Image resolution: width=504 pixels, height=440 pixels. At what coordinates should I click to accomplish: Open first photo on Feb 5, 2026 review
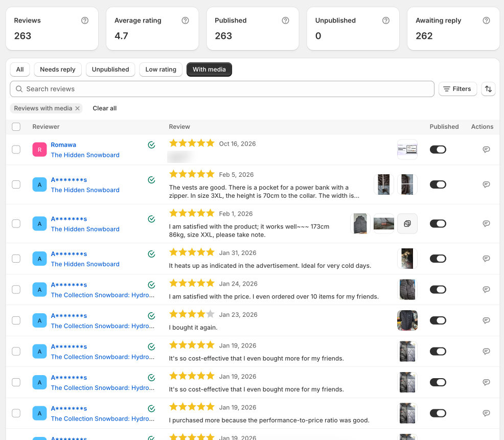pyautogui.click(x=384, y=184)
